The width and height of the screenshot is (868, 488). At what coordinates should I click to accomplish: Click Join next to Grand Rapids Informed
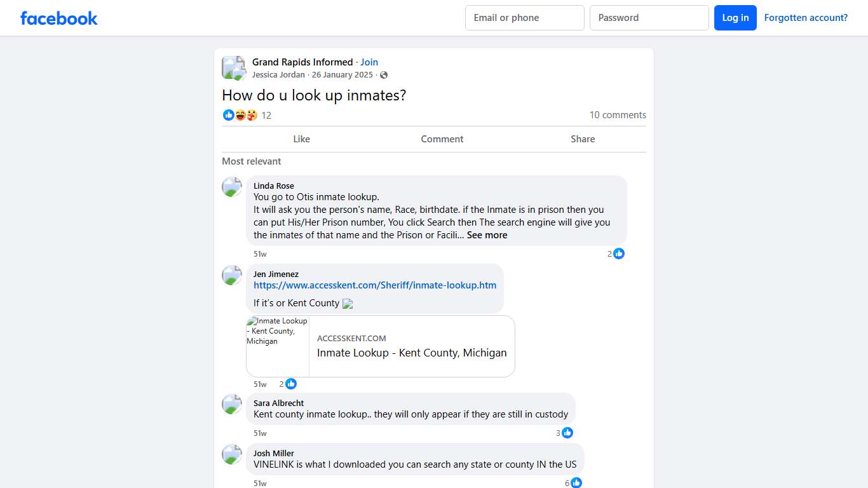369,62
